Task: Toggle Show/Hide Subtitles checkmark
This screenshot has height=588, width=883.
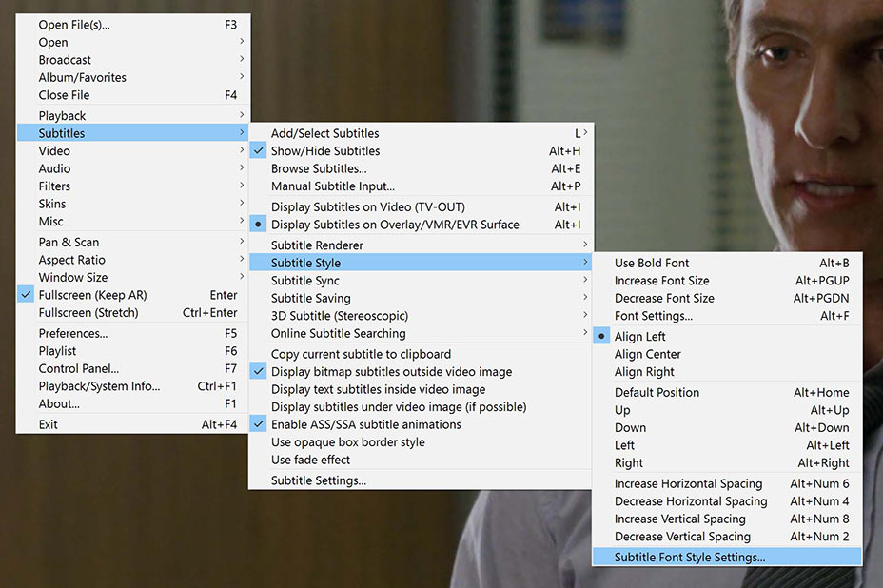Action: [x=324, y=151]
